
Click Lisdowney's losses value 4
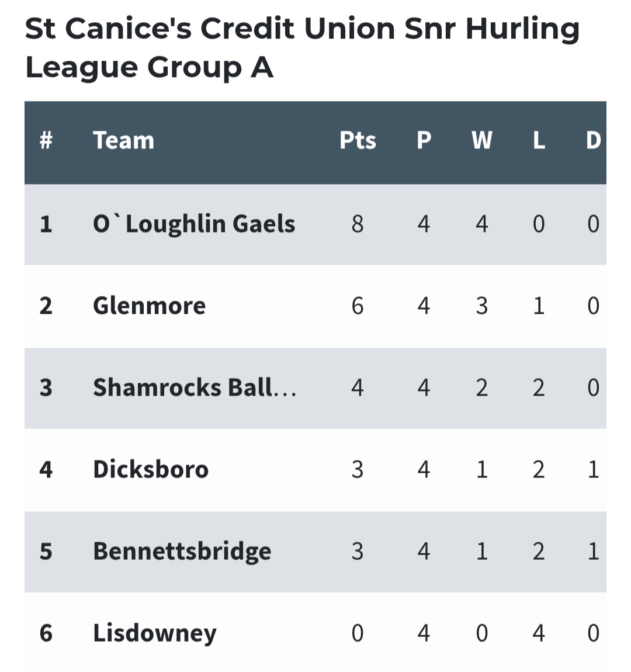click(x=539, y=633)
